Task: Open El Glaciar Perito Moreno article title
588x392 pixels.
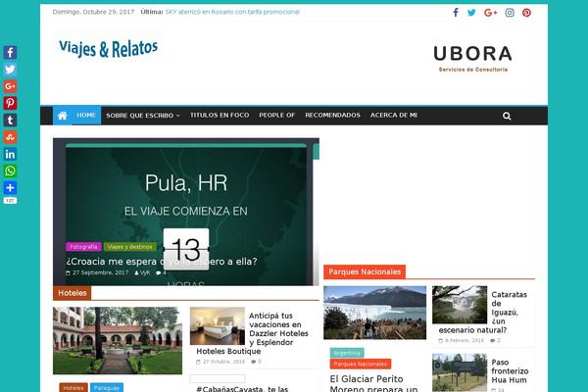Action: [373, 383]
